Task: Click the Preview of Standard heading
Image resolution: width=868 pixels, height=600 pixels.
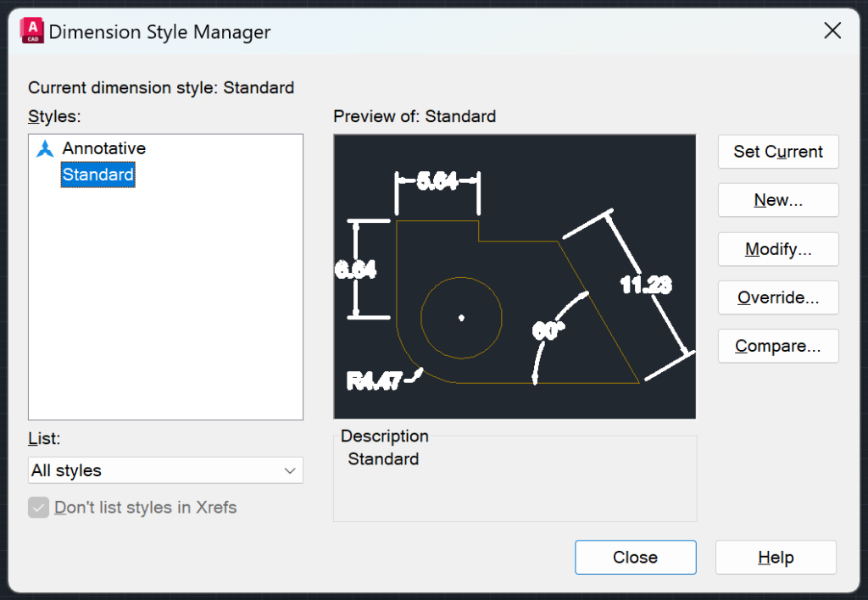Action: tap(415, 116)
